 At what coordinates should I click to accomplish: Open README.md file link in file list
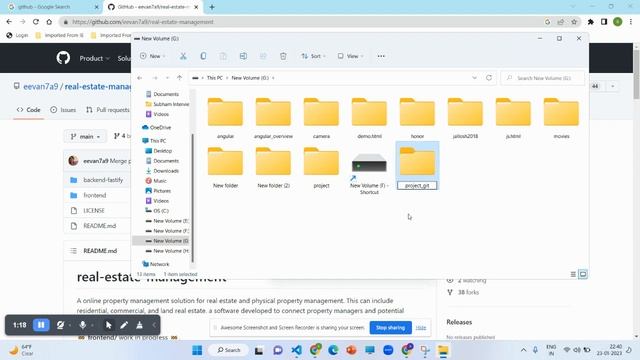100,226
